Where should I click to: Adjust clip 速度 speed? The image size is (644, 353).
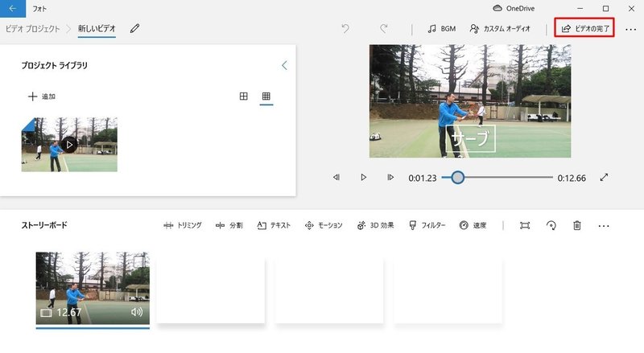coord(473,225)
